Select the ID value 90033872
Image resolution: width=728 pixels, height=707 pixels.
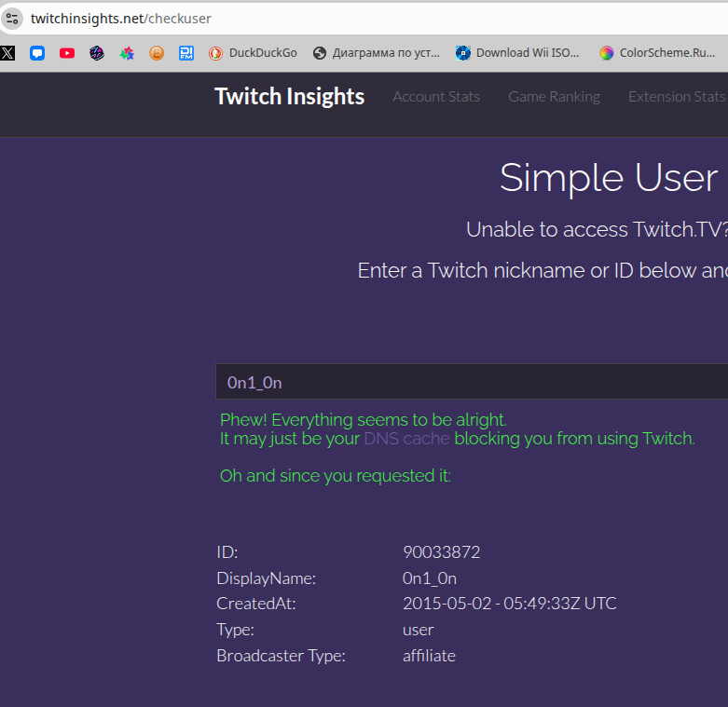click(x=441, y=552)
